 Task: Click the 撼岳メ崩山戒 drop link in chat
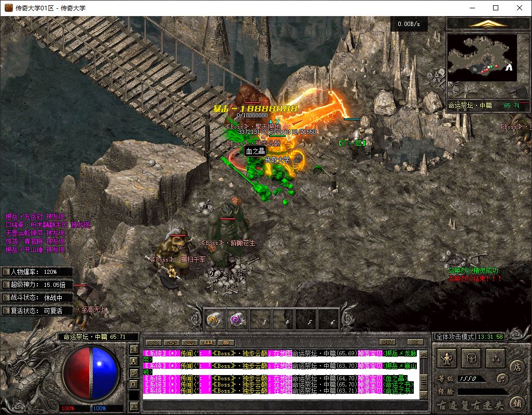click(400, 366)
